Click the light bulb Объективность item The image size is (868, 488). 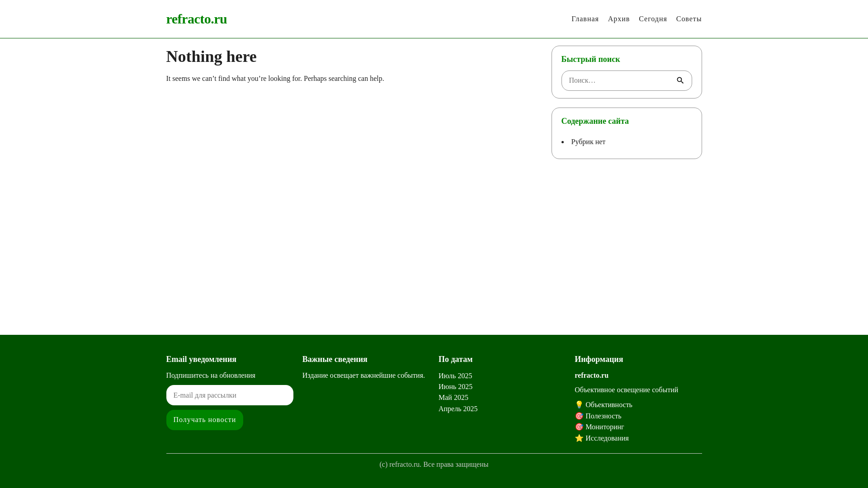tap(604, 405)
